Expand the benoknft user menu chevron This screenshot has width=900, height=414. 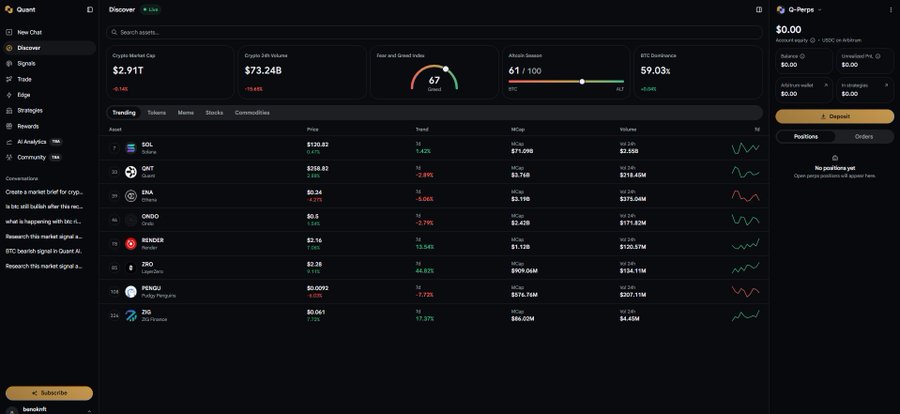pos(89,411)
